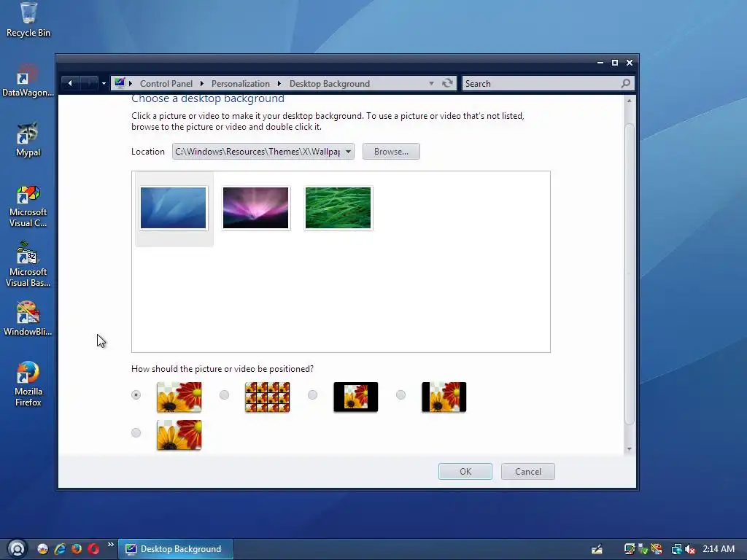
Task: Open the Start orb menu
Action: 17,548
